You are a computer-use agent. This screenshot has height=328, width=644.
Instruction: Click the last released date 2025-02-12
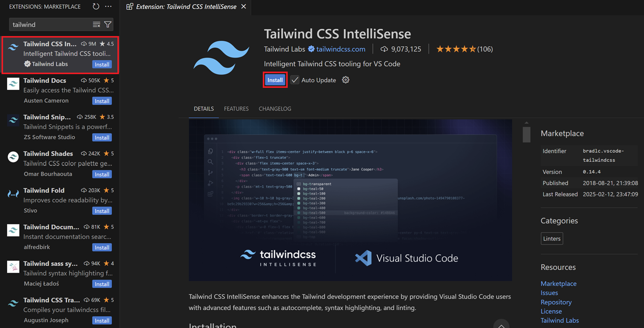click(610, 194)
